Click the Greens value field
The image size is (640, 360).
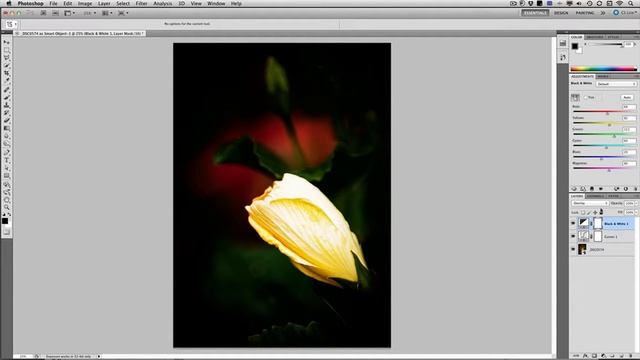629,129
